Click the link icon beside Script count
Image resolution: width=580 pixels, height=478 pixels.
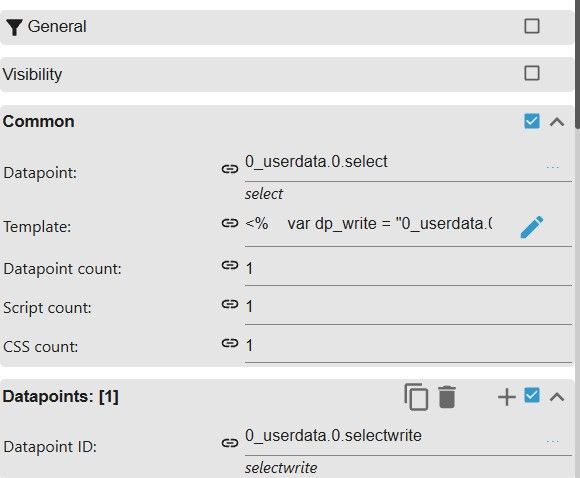click(x=230, y=304)
